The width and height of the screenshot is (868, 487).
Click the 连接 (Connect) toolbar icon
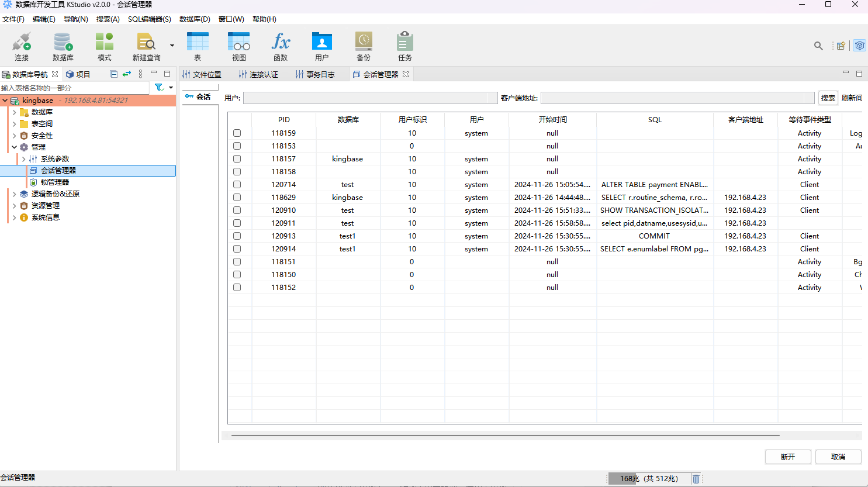tap(22, 43)
